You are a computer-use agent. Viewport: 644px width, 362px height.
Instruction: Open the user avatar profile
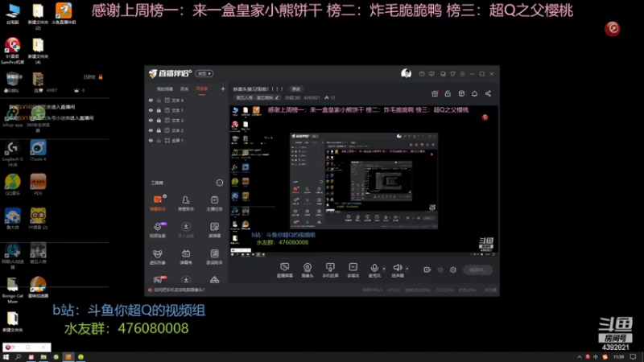click(x=406, y=73)
